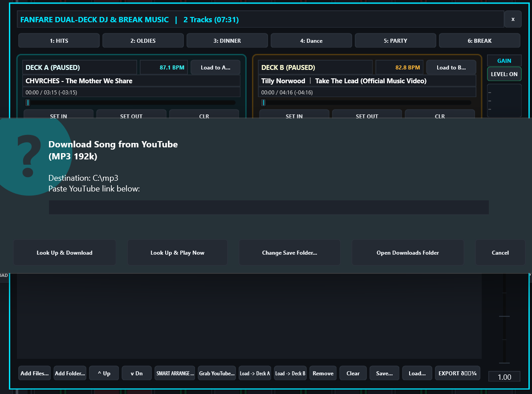Click Load -> Deck A button
The height and width of the screenshot is (394, 532).
click(x=255, y=374)
